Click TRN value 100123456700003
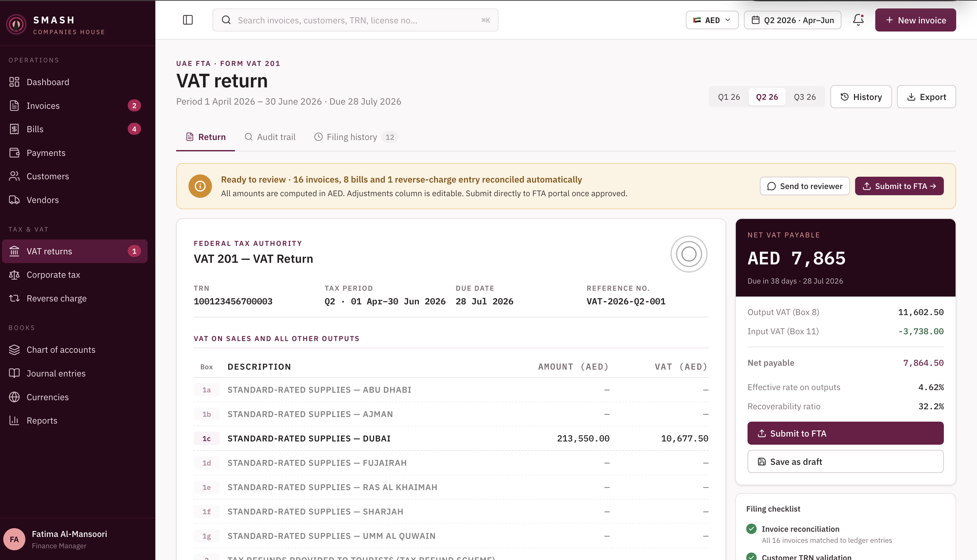The height and width of the screenshot is (560, 977). 233,301
